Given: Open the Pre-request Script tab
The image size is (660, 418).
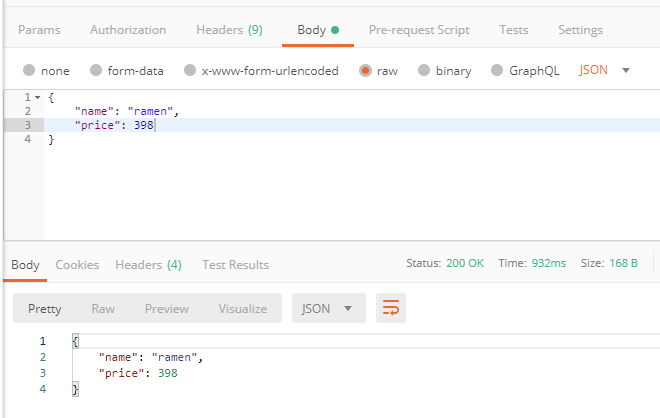Looking at the screenshot, I should click(419, 30).
